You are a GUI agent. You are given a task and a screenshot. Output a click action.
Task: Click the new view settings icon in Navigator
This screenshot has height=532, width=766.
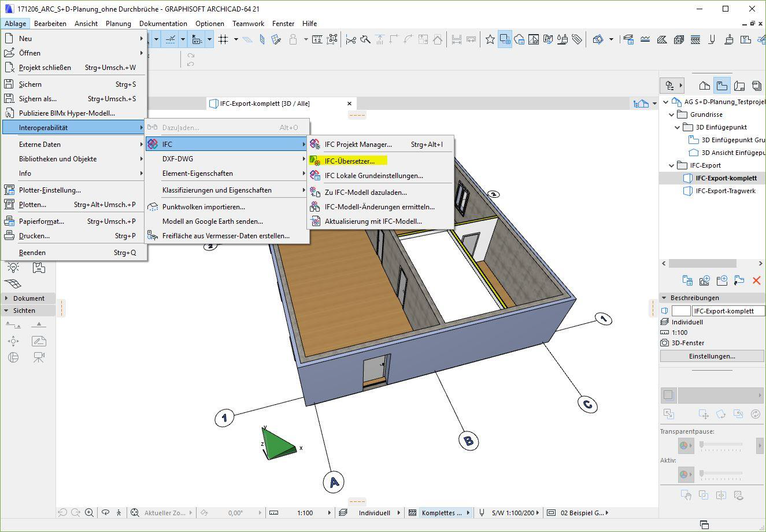point(687,280)
